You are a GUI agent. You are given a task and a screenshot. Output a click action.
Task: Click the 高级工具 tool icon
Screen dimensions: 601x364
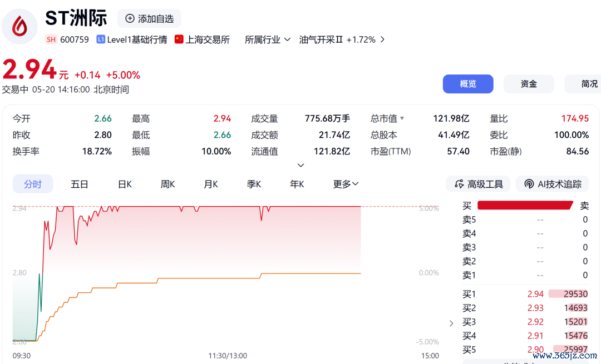click(x=459, y=184)
